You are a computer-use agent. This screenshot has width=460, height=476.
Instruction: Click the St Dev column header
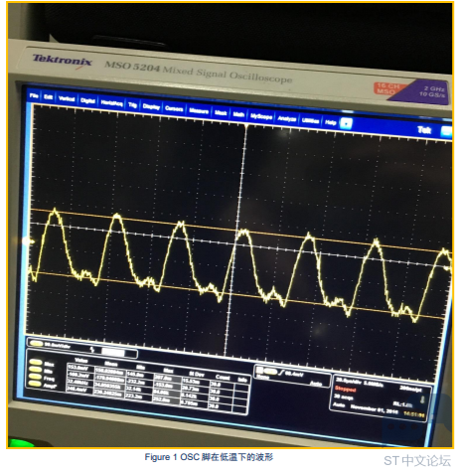197,374
